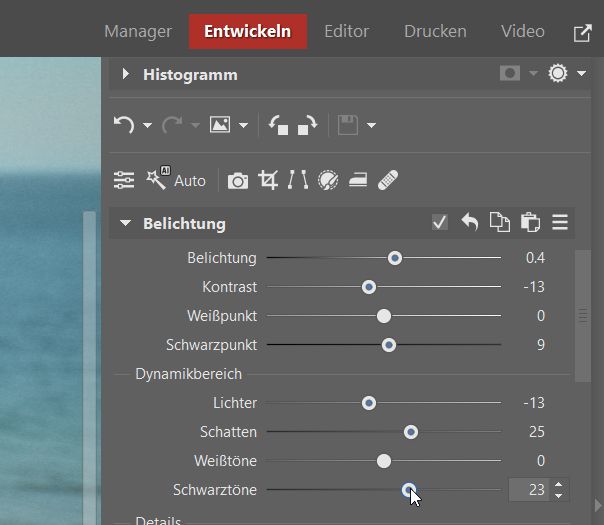Select the crop tool
The height and width of the screenshot is (525, 604).
coord(268,180)
